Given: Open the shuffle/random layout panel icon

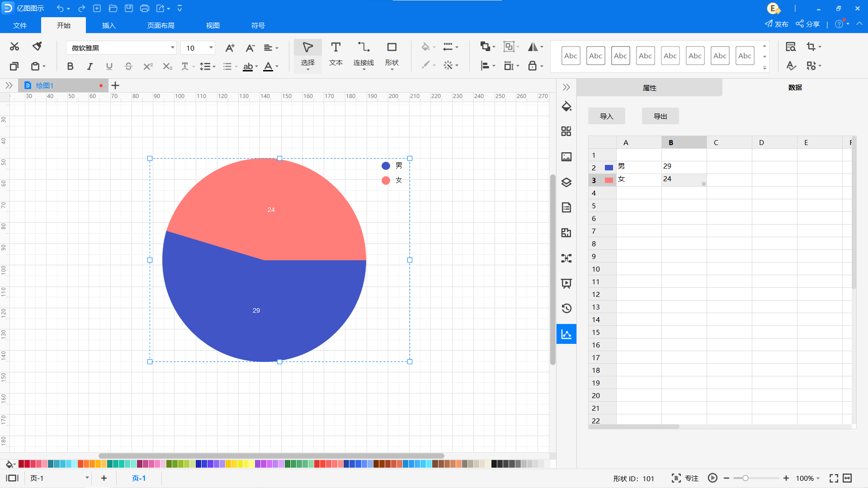Looking at the screenshot, I should [566, 258].
